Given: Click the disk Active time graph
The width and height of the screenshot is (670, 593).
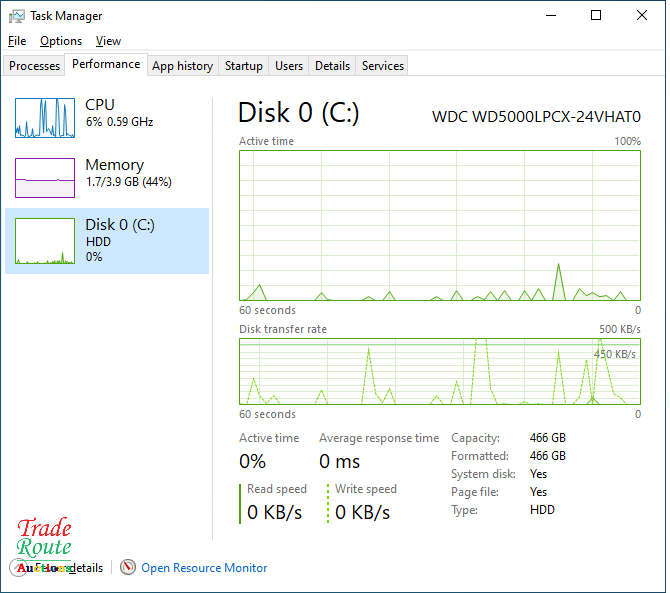Looking at the screenshot, I should (440, 225).
